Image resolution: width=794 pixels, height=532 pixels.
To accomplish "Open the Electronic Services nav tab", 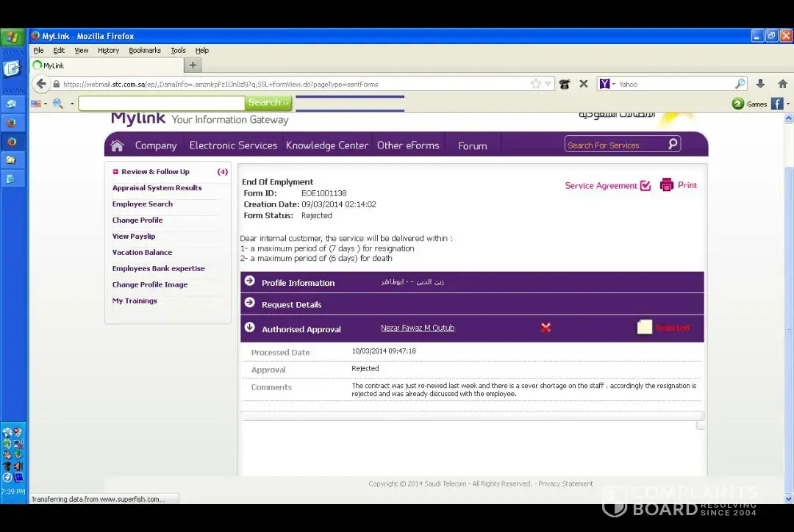I will click(x=233, y=145).
